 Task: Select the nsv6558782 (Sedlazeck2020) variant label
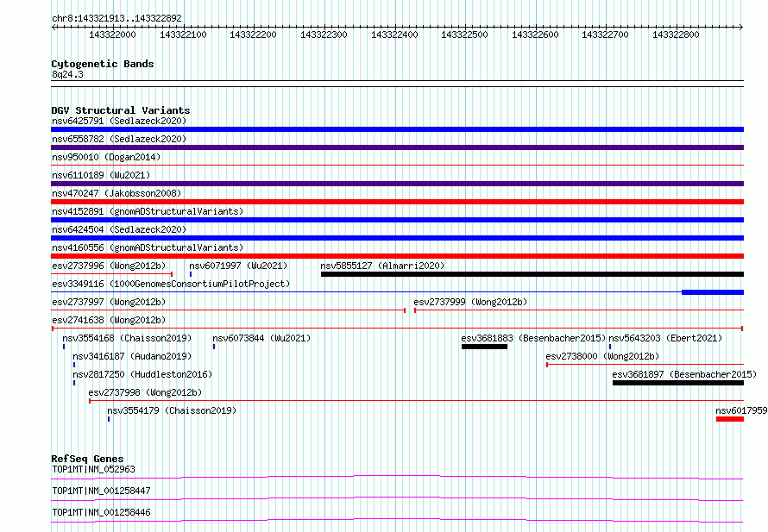119,139
